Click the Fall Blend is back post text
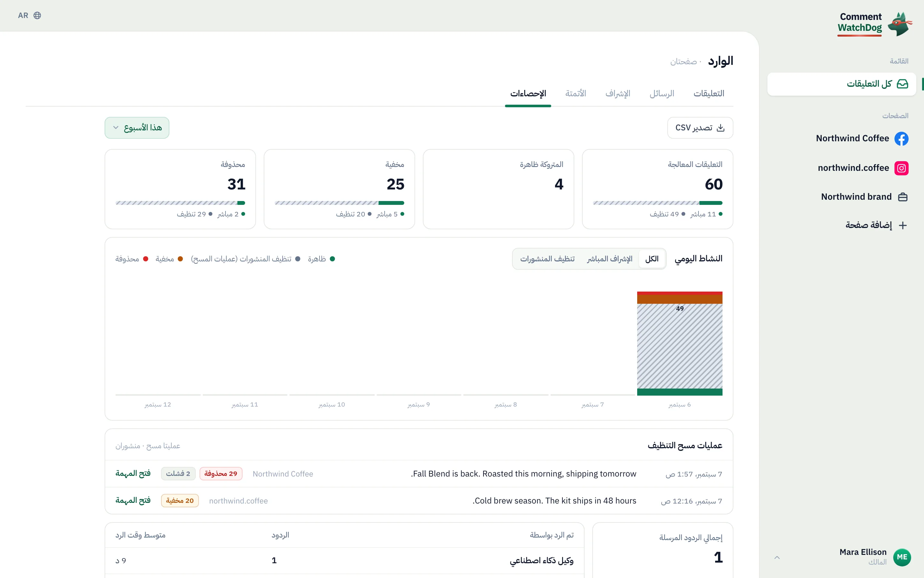Viewport: 924px width, 578px height. coord(524,474)
